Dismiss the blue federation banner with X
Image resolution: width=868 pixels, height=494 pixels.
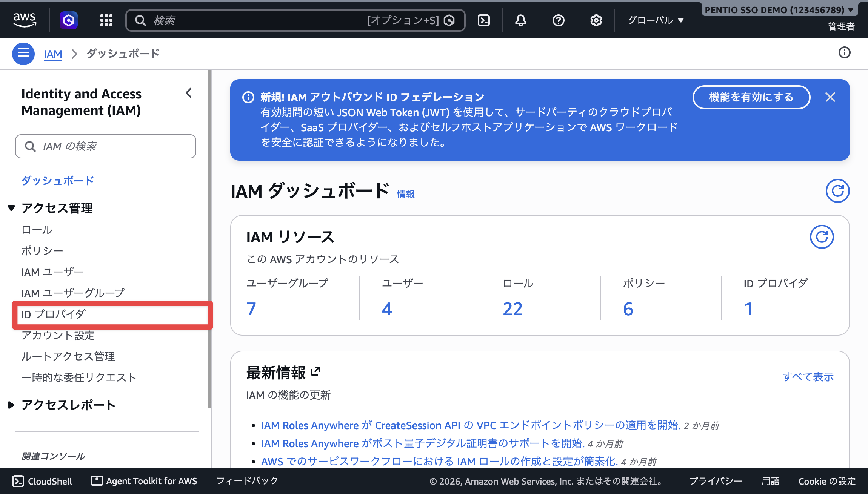tap(830, 97)
